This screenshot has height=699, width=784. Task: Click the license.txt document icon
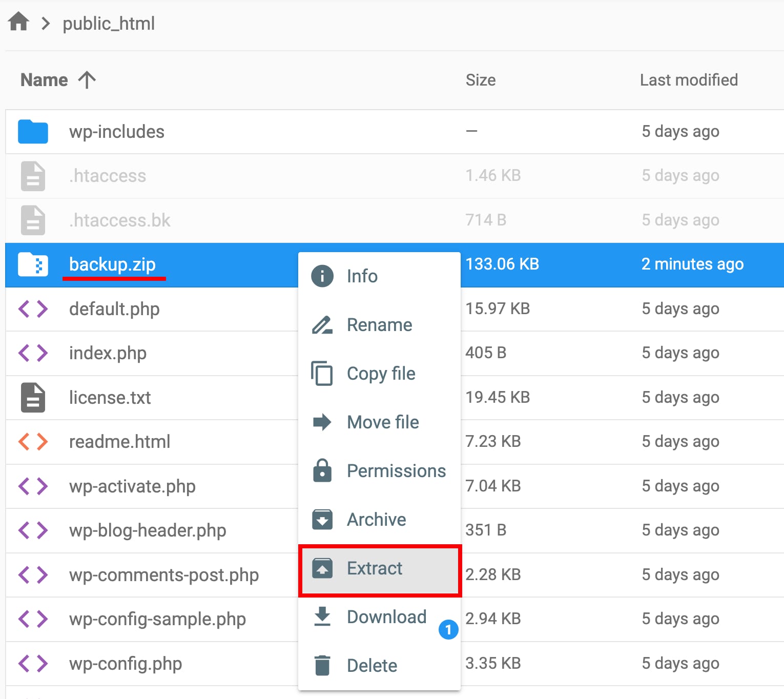[x=32, y=397]
